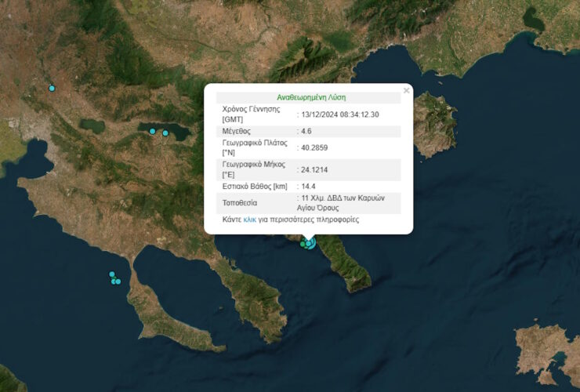Click the 'Αναθεωρημένη Λύση' popup heading

click(311, 97)
